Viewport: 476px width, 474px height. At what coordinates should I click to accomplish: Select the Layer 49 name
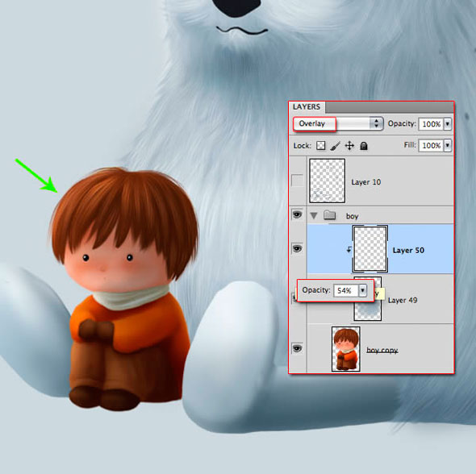[x=403, y=300]
